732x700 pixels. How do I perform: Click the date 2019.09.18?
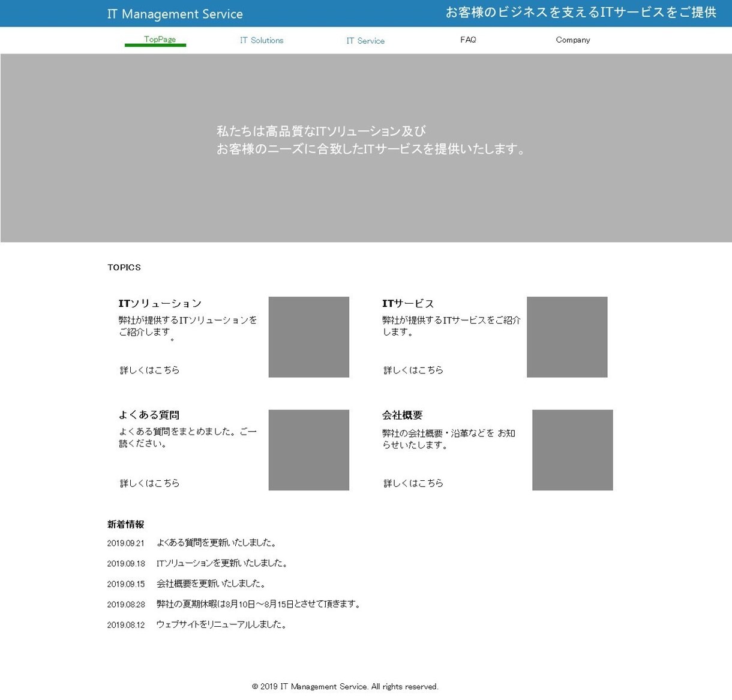[x=126, y=564]
